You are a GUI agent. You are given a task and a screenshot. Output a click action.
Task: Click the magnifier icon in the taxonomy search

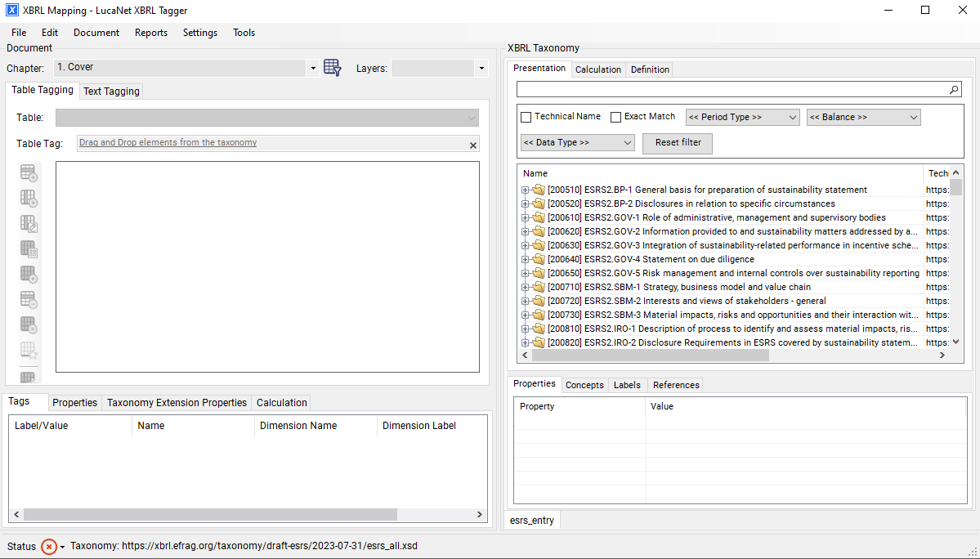pos(955,89)
